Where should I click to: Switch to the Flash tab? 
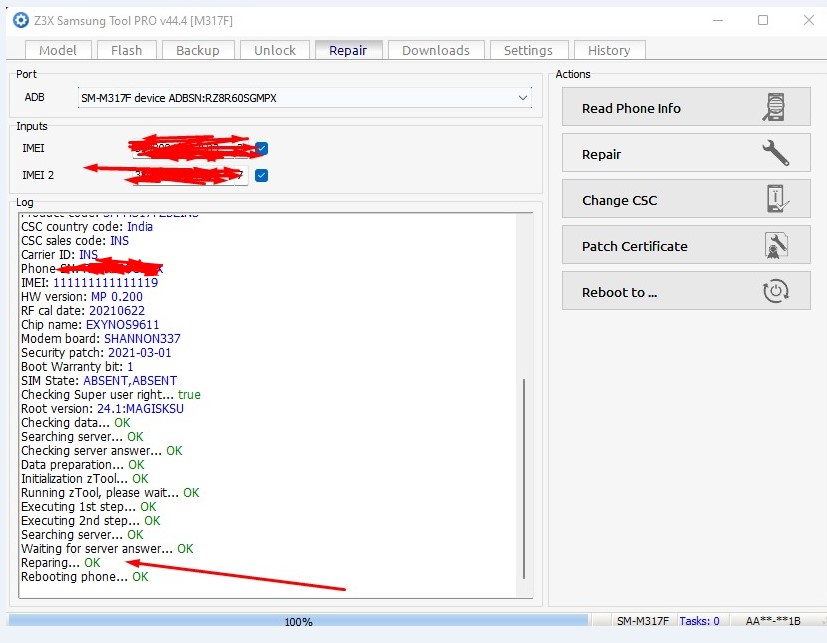click(x=127, y=51)
